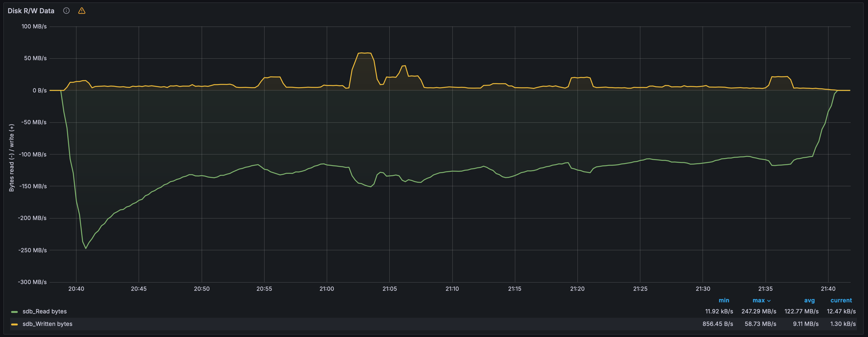Toggle visibility of sdb_Written bytes series
The image size is (868, 337).
[47, 324]
